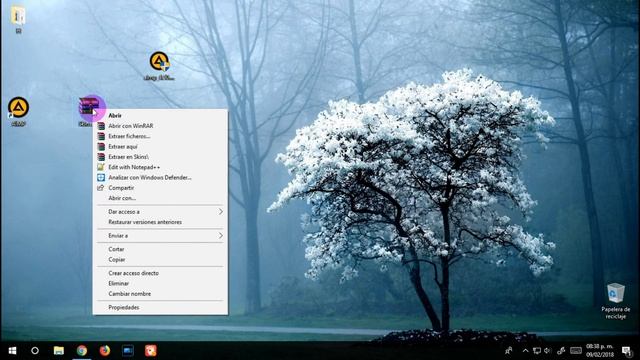This screenshot has height=360, width=640.
Task: Open the AIMP installer icon with shield
Action: point(159,62)
